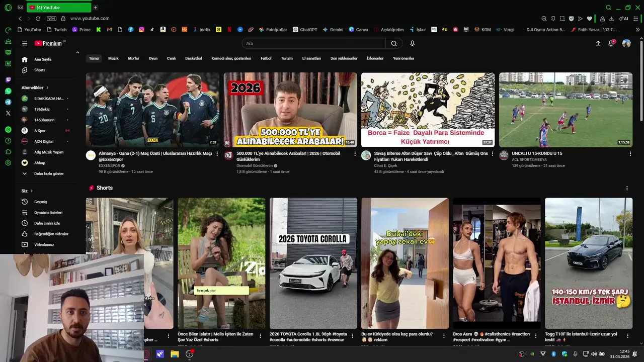Open Opera sidebar settings gear
The width and height of the screenshot is (644, 362).
coord(8,163)
